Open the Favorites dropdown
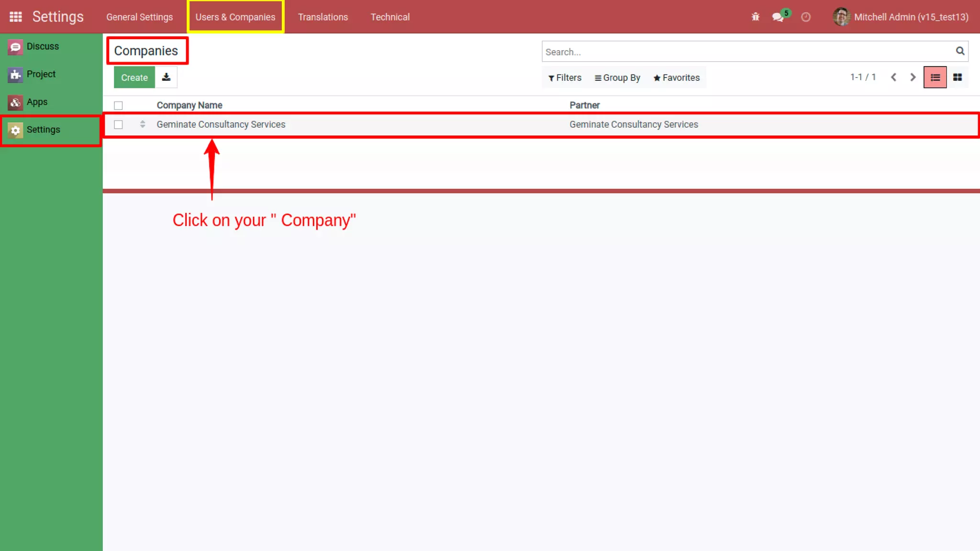980x551 pixels. tap(676, 77)
